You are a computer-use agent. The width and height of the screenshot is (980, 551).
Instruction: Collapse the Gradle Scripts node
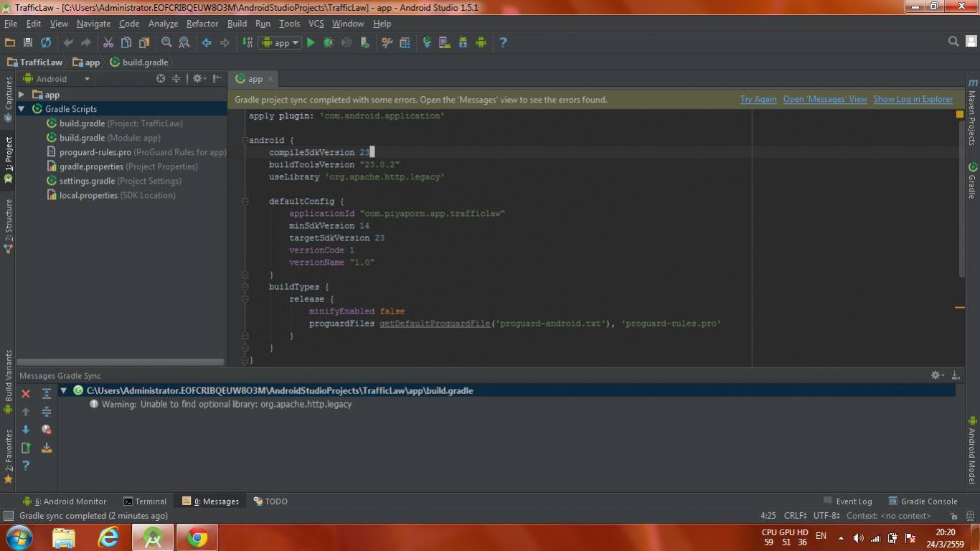(22, 109)
